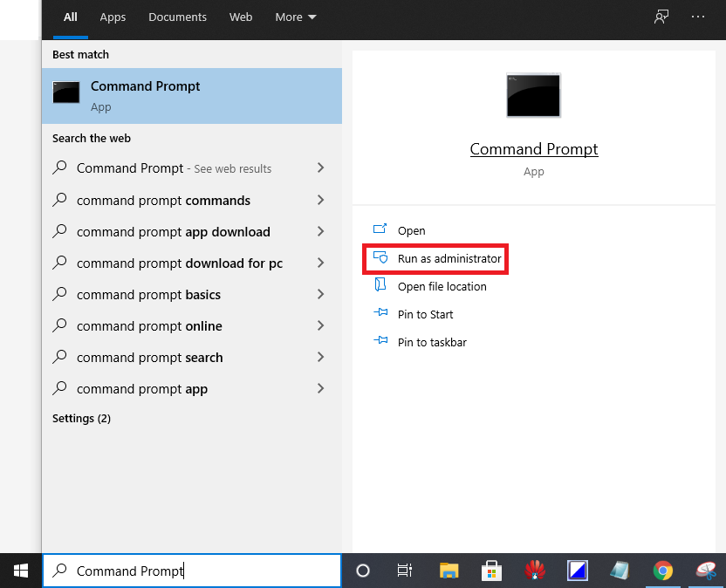Open the blue diagonal square taskbar app
The image size is (726, 588).
tap(578, 571)
